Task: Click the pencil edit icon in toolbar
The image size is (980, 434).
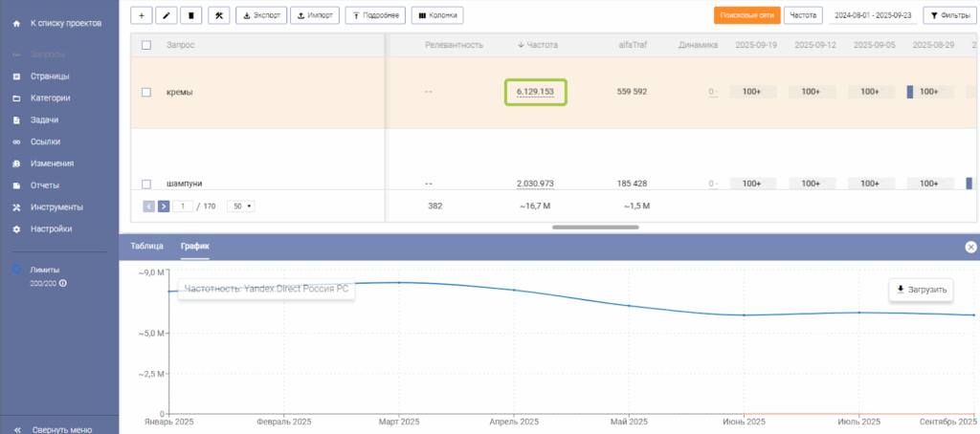Action: (x=167, y=15)
